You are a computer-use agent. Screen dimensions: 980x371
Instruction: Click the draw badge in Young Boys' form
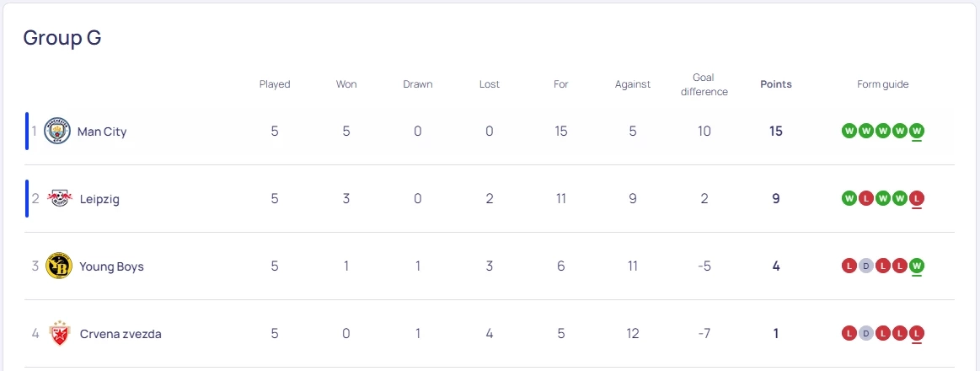pos(866,266)
